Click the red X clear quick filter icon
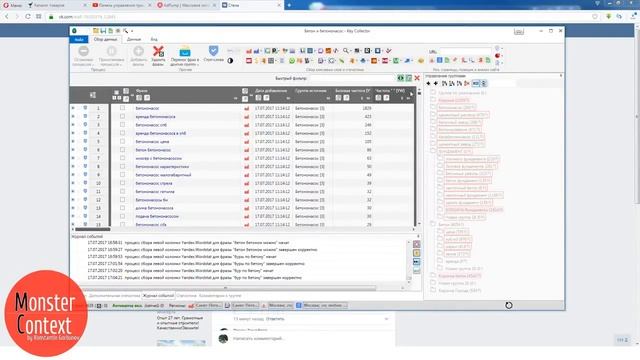 [417, 78]
